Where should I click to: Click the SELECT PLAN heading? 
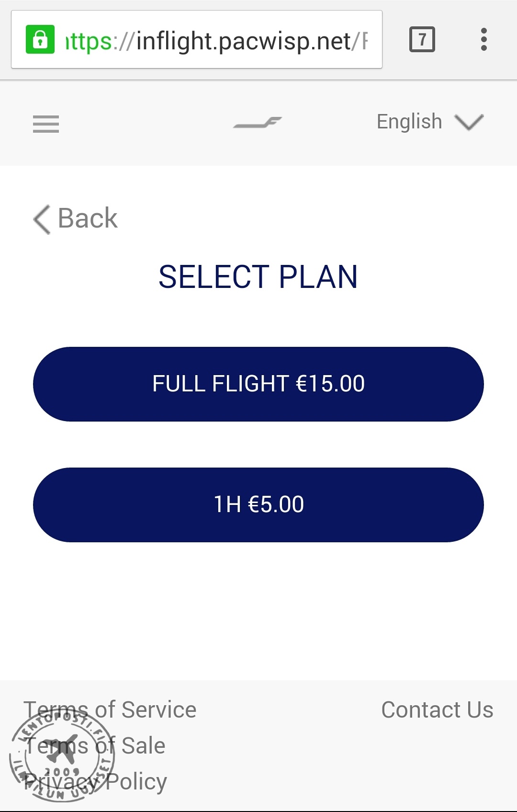[258, 277]
